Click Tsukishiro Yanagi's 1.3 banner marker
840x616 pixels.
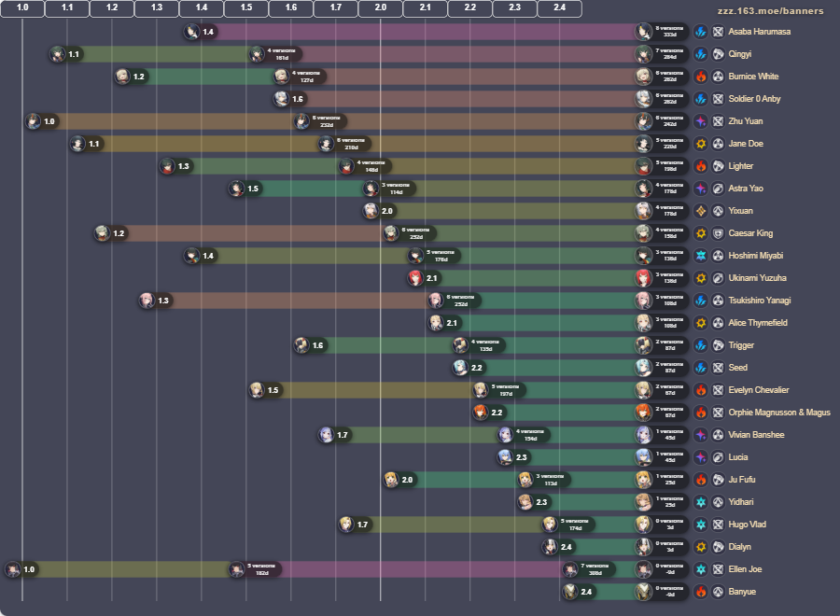tap(155, 301)
